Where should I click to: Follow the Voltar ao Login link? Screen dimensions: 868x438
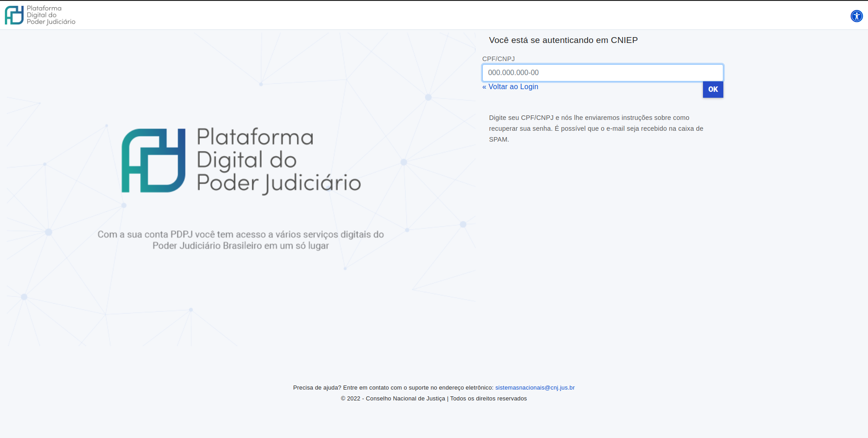point(510,87)
